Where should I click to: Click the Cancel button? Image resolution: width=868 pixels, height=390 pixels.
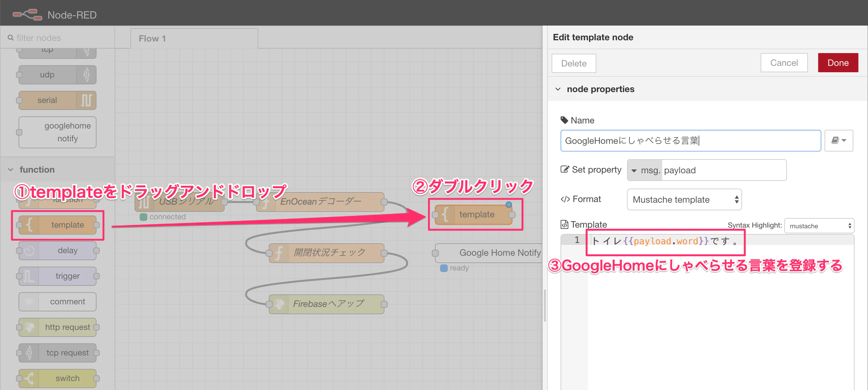click(x=784, y=63)
